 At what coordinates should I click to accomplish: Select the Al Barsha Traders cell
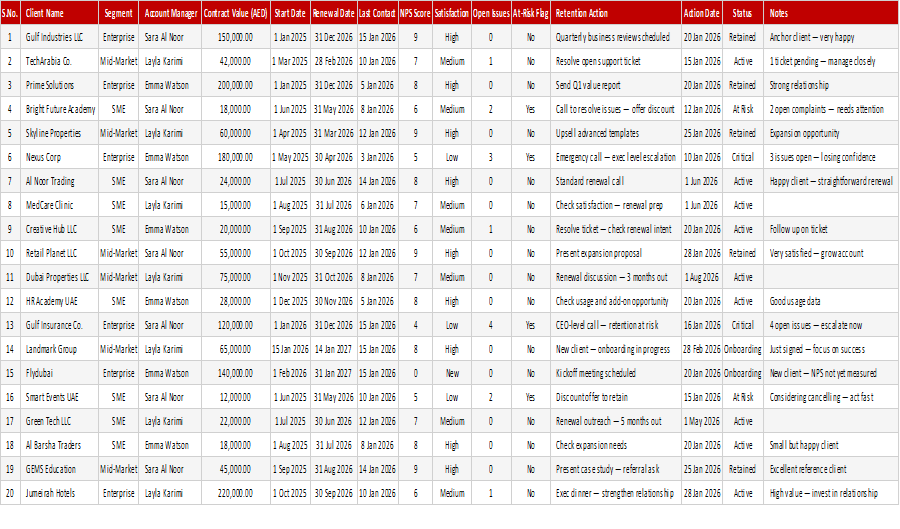[x=59, y=445]
